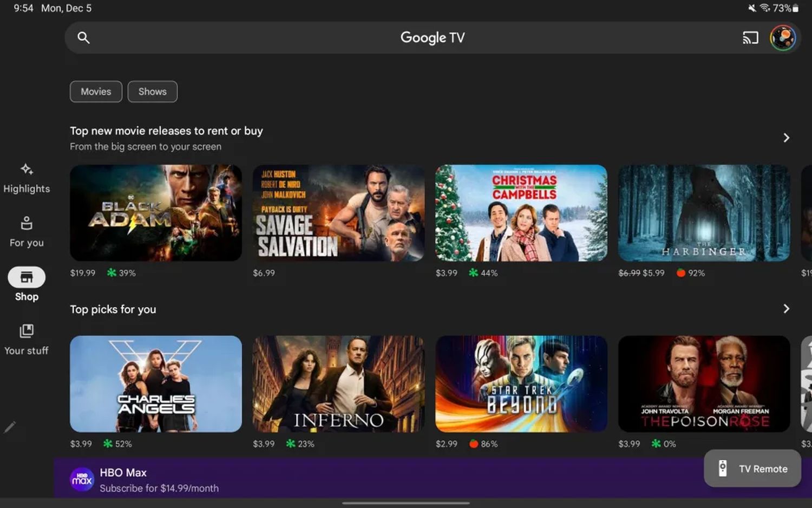Open Christmas with the Campbells
The height and width of the screenshot is (508, 812).
[521, 213]
